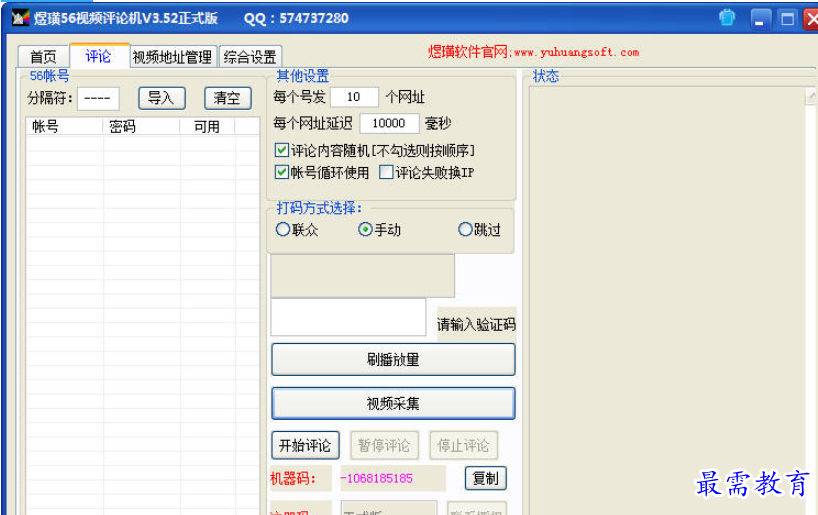Select the 评论 tab
Viewport: 818px width, 515px height.
99,55
